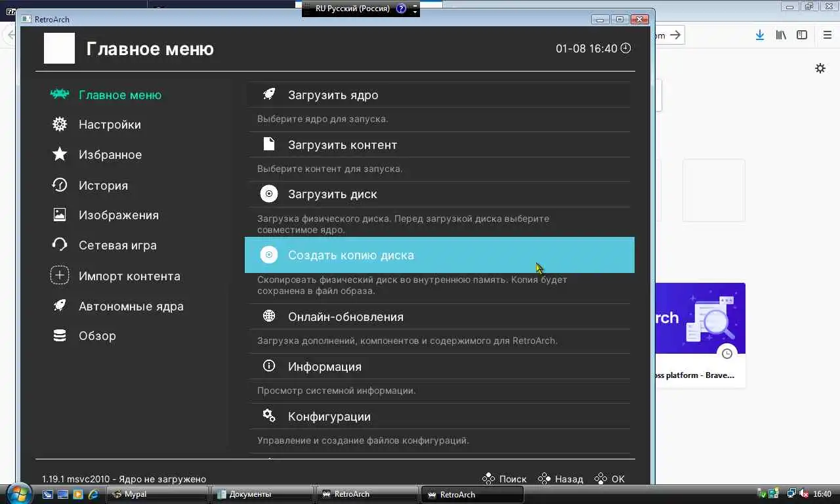This screenshot has height=504, width=840.
Task: Click the white logo square in header
Action: 59,48
